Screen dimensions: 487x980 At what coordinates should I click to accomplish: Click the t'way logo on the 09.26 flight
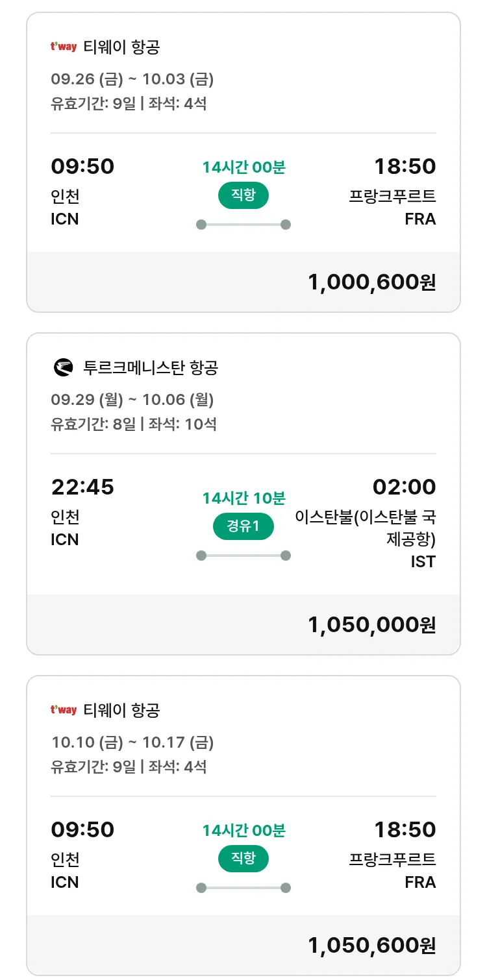(x=64, y=47)
